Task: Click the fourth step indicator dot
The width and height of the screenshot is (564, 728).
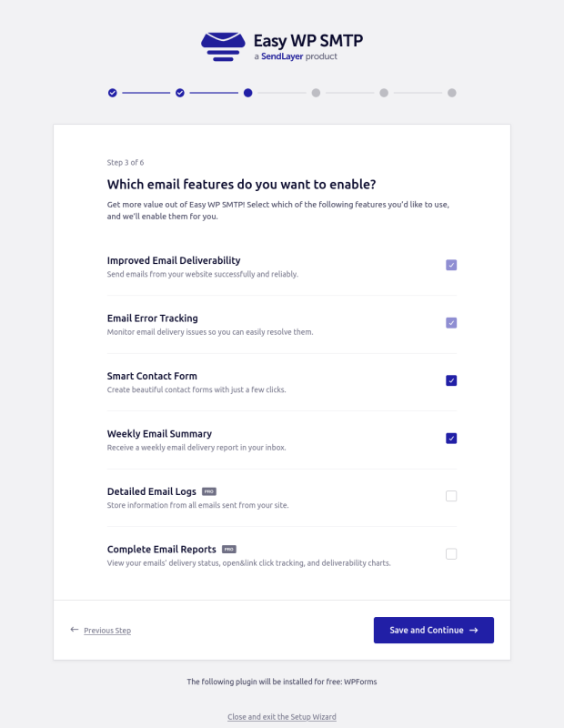Action: click(x=316, y=93)
